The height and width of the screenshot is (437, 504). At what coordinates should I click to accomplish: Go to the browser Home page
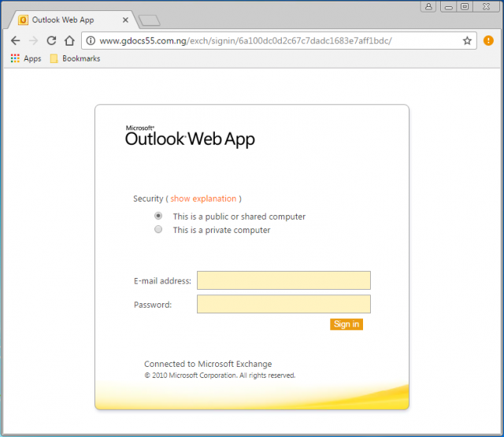click(69, 41)
